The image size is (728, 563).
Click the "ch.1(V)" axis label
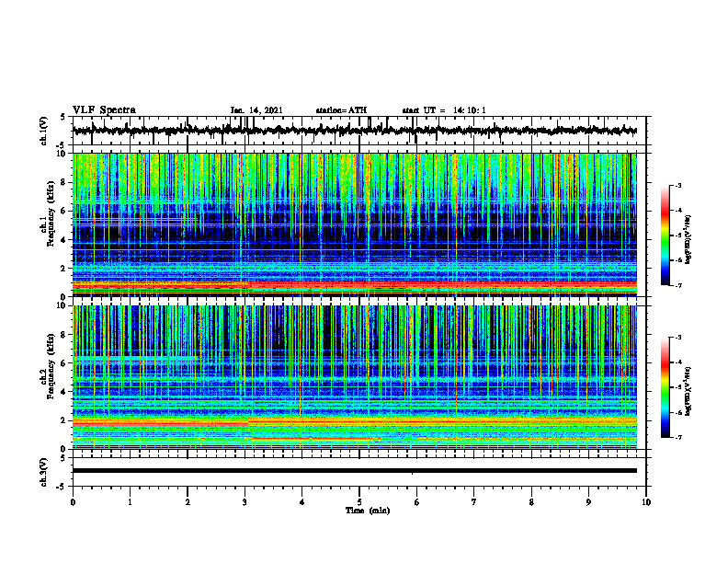[44, 131]
